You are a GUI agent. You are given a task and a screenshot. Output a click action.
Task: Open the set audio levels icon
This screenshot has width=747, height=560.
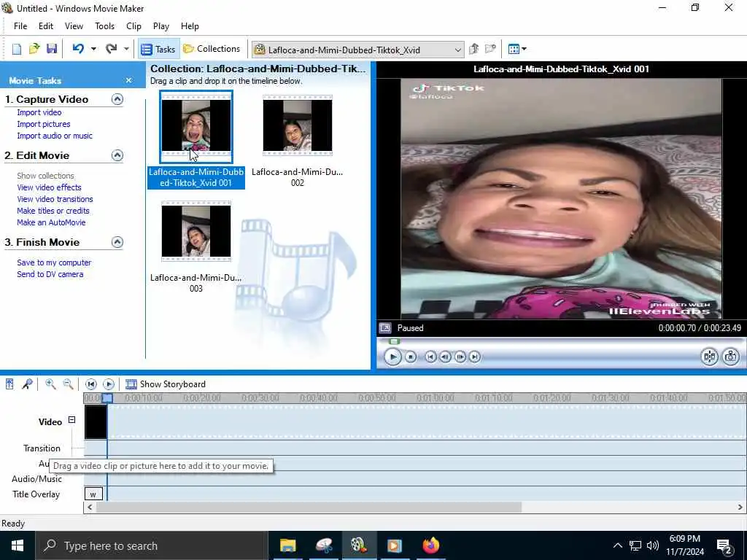coord(9,384)
